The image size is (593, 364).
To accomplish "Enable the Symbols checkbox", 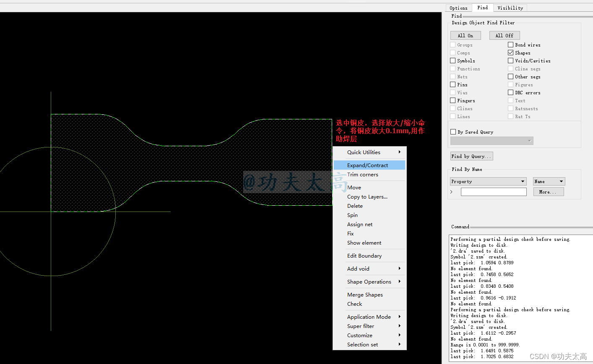I will (x=453, y=61).
